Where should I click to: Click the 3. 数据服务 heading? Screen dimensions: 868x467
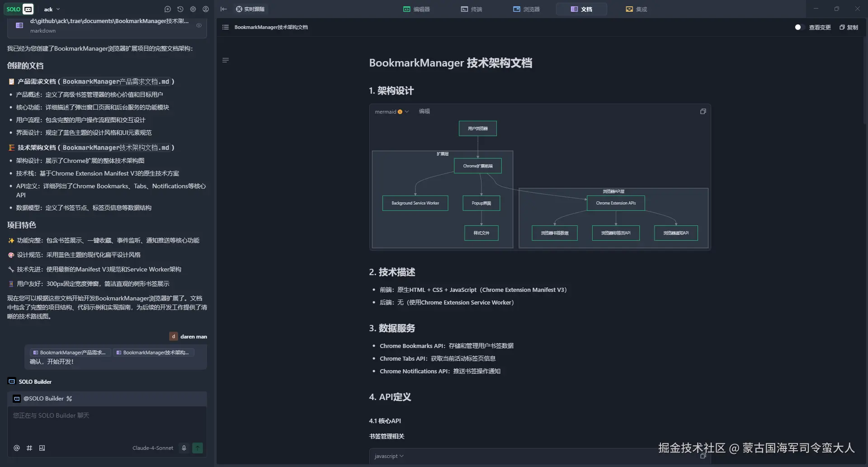(x=392, y=328)
